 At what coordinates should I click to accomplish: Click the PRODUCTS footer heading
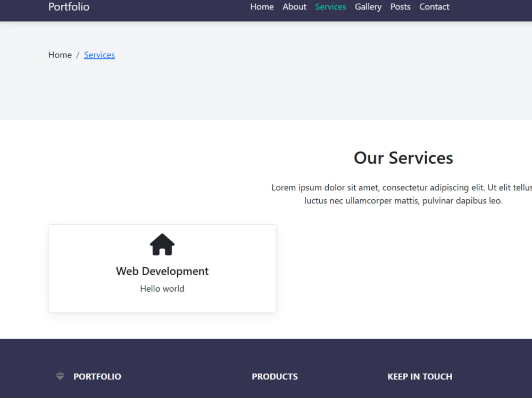click(275, 376)
